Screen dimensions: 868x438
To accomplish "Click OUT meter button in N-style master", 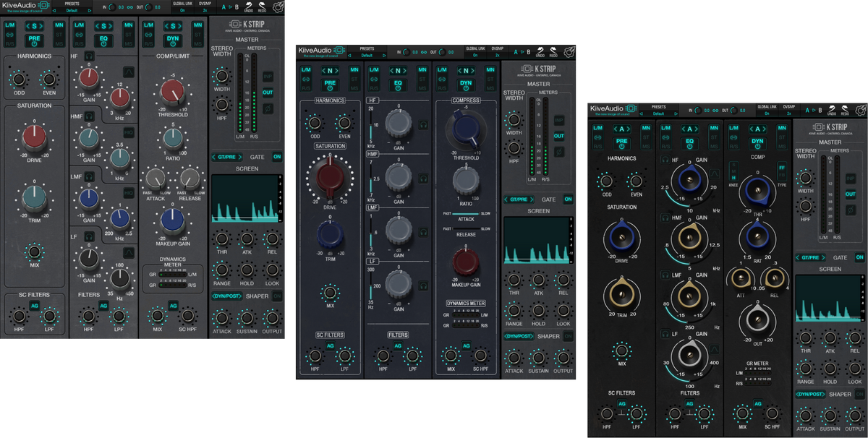I will [558, 136].
